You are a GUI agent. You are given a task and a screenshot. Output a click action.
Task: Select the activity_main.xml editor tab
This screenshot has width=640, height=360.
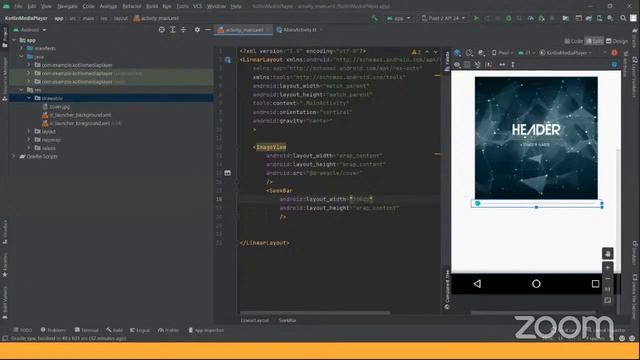click(x=244, y=30)
